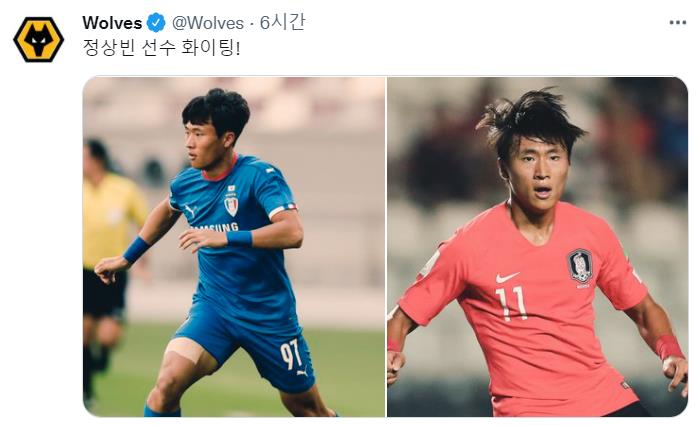Click the club crest on blue jersey

pyautogui.click(x=231, y=206)
